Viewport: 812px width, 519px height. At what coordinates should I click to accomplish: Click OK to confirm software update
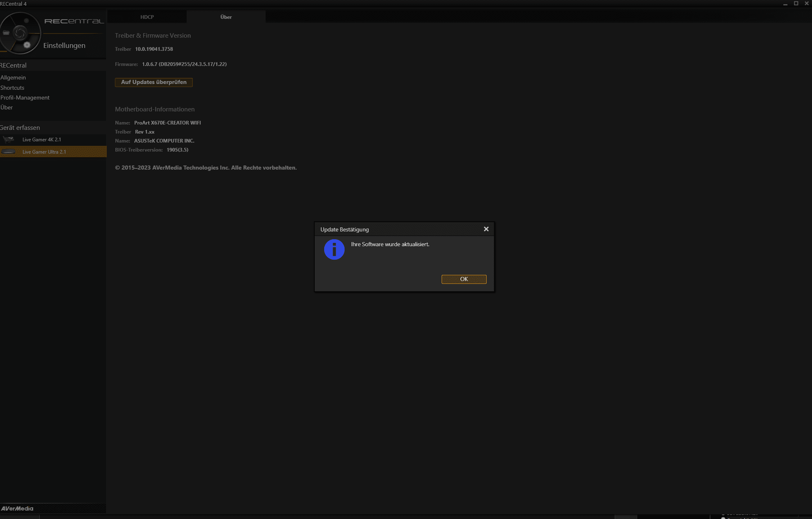(464, 279)
